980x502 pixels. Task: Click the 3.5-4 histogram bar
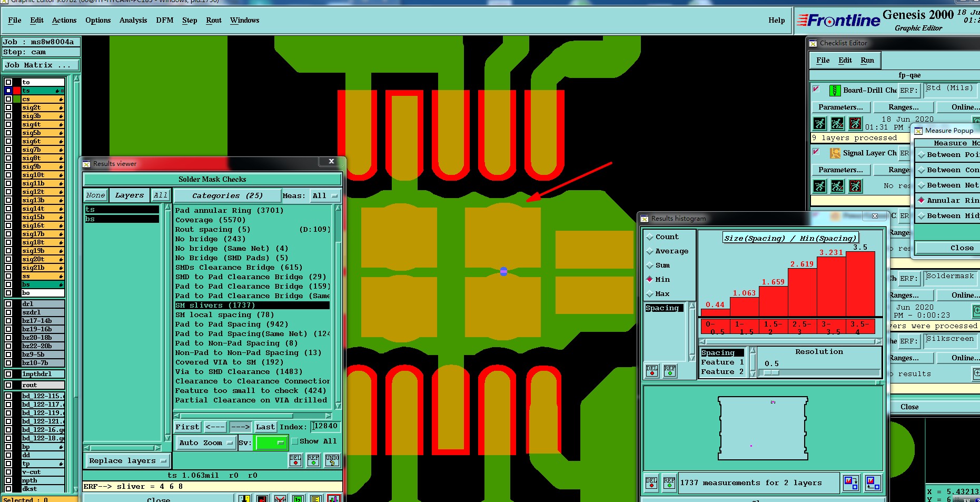click(x=860, y=284)
